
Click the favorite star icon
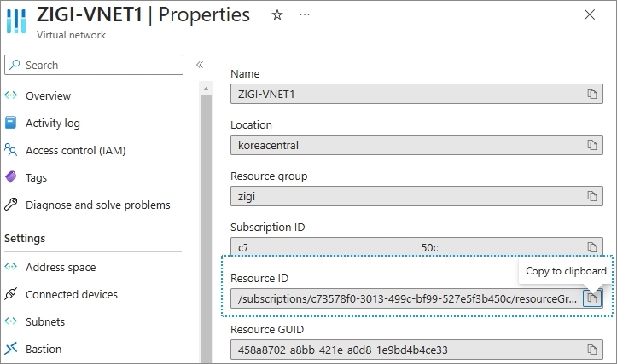(x=277, y=15)
